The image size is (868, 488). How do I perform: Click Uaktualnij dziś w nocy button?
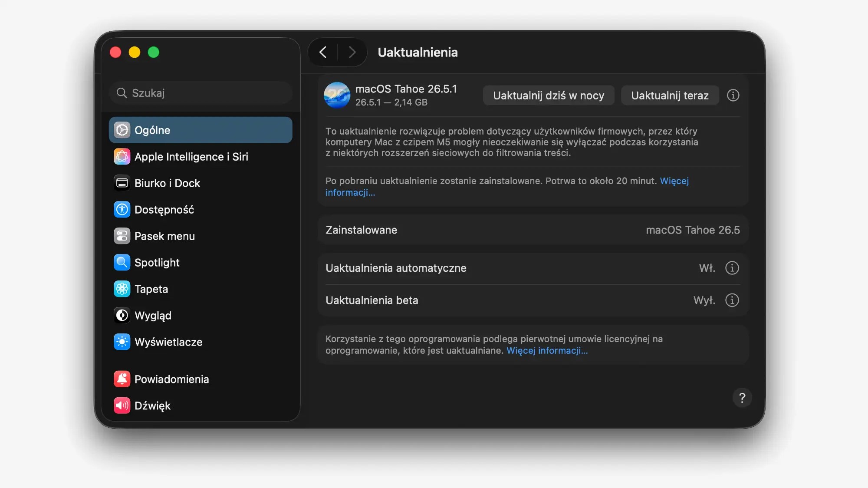[549, 95]
